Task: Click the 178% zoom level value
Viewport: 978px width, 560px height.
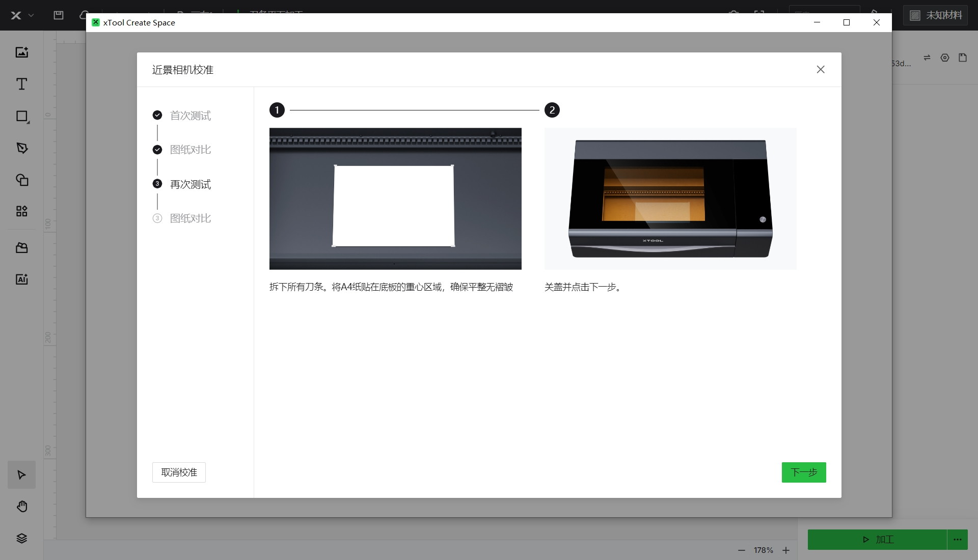Action: coord(764,550)
